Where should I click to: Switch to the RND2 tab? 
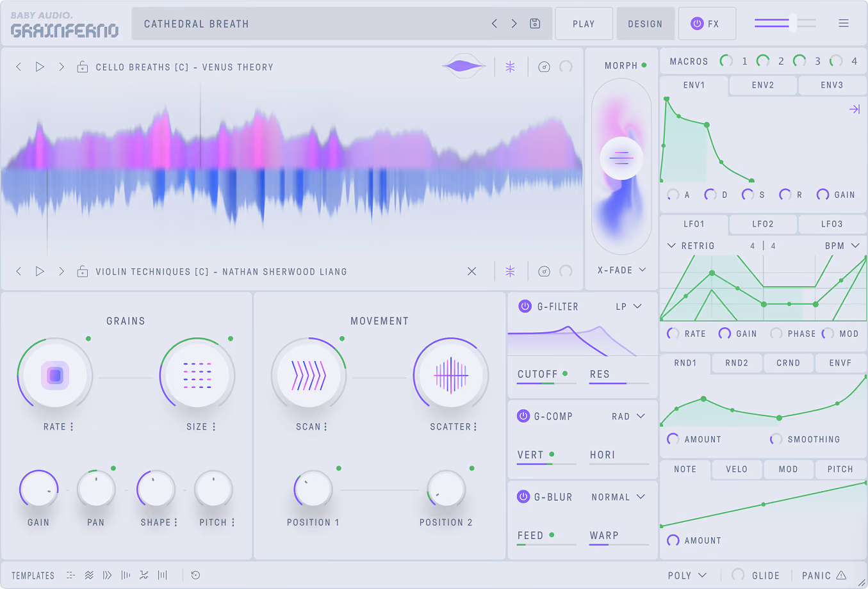pyautogui.click(x=737, y=363)
